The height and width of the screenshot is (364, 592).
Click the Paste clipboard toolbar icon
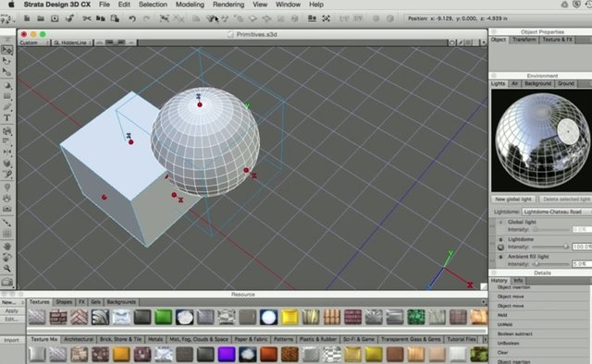tap(115, 18)
